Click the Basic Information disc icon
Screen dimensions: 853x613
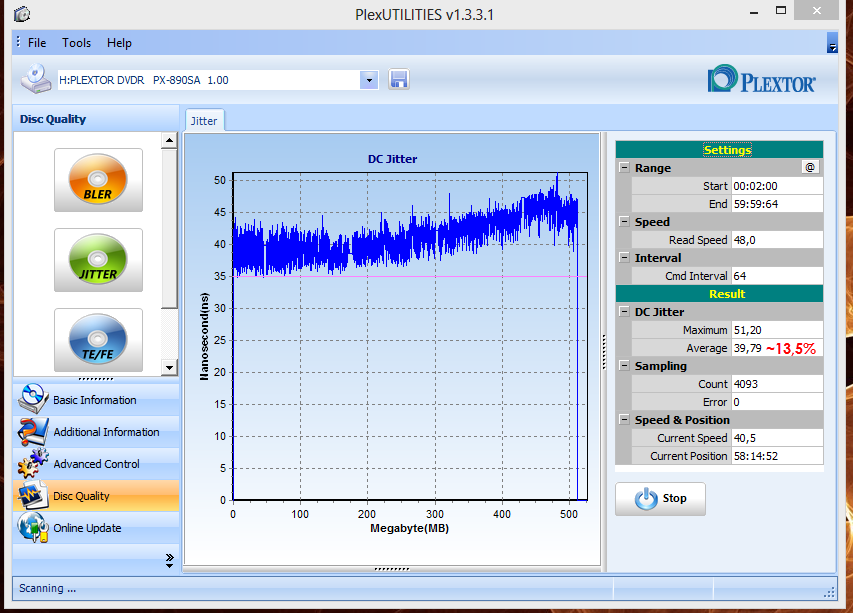click(x=33, y=399)
